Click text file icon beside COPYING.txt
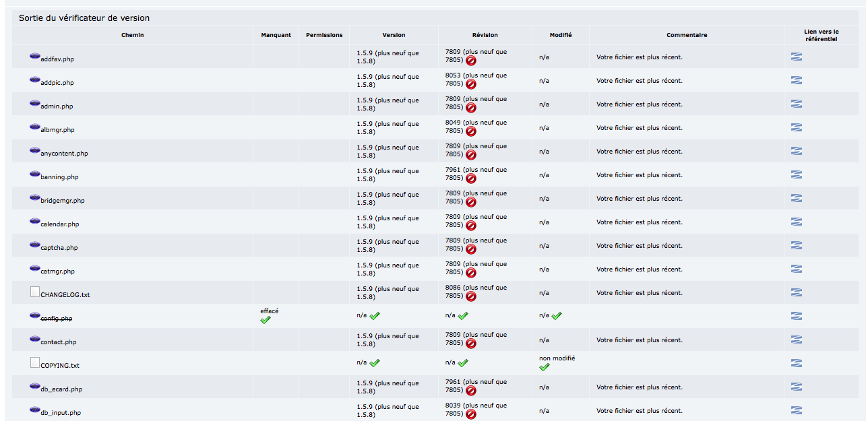This screenshot has width=868, height=421. [35, 363]
